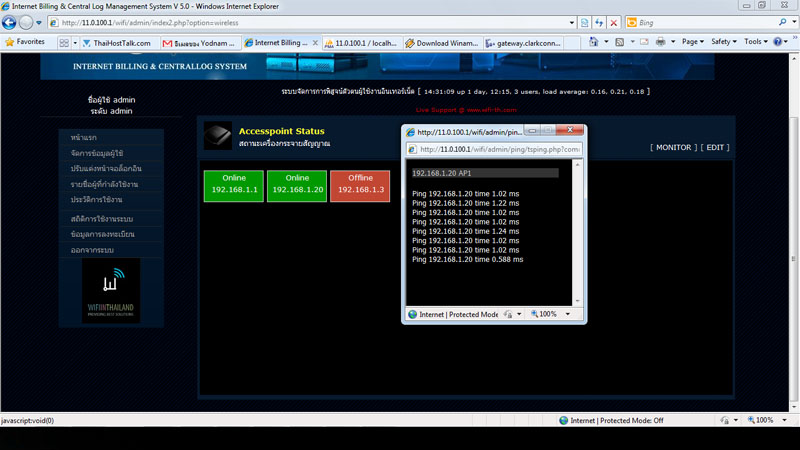Open the Favorites star button
Screen dimensions: 800x450
click(24, 42)
